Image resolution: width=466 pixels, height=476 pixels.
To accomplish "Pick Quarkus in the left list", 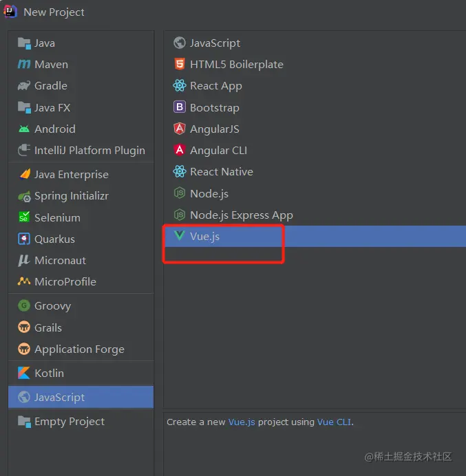I will click(x=81, y=239).
